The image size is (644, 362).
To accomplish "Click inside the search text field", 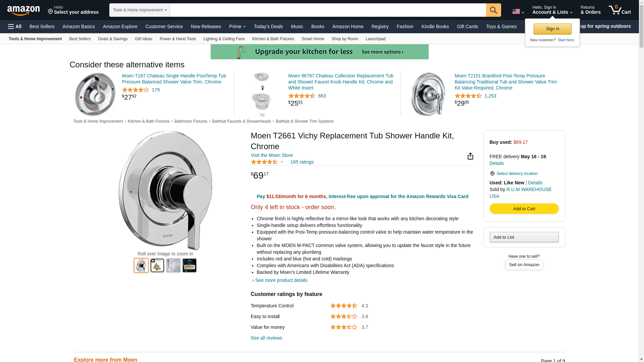I will click(x=328, y=10).
